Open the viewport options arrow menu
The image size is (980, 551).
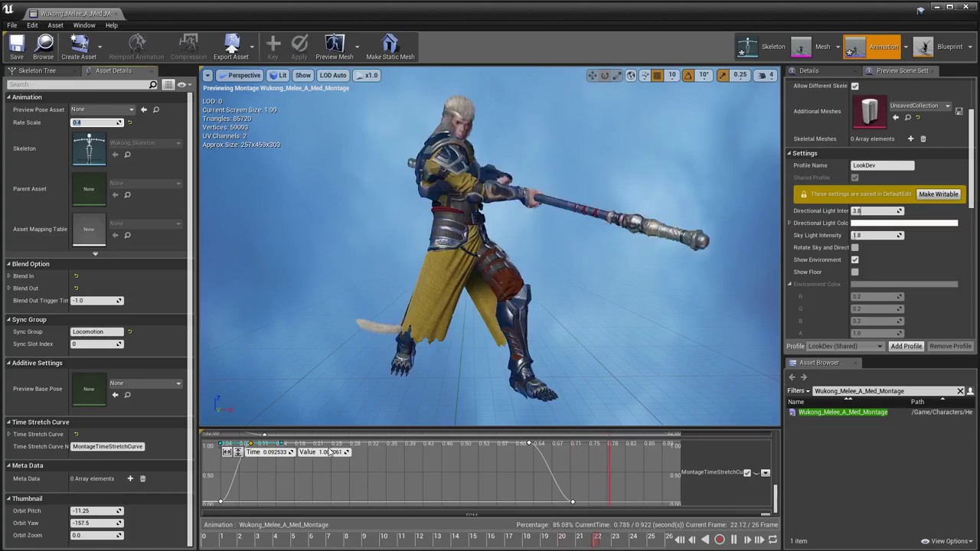[207, 75]
